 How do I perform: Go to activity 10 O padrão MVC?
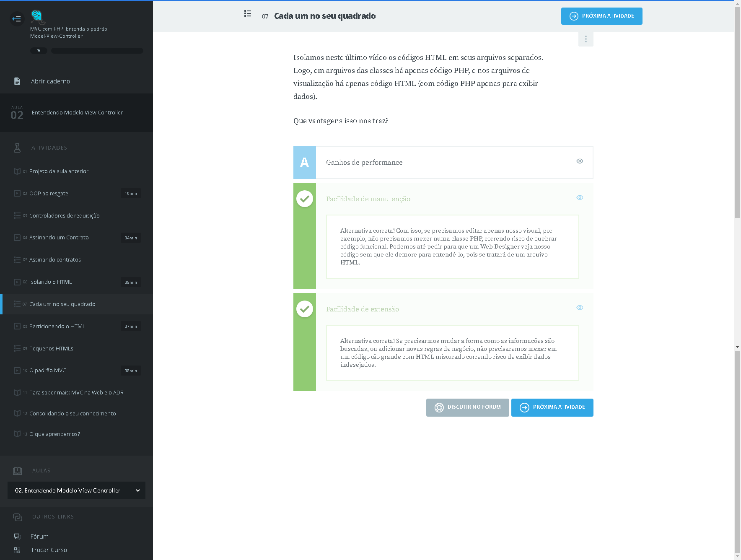(48, 371)
